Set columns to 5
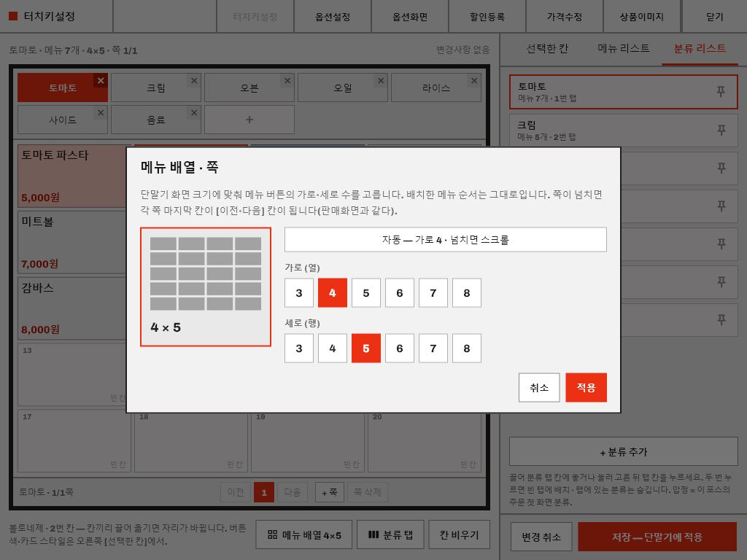This screenshot has height=560, width=747. click(x=366, y=293)
